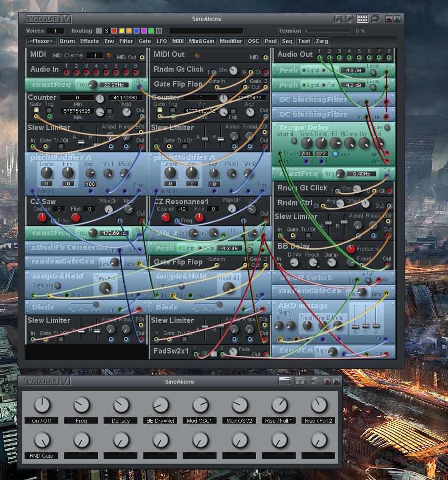
Task: Open the Pool module menu
Action: [270, 41]
